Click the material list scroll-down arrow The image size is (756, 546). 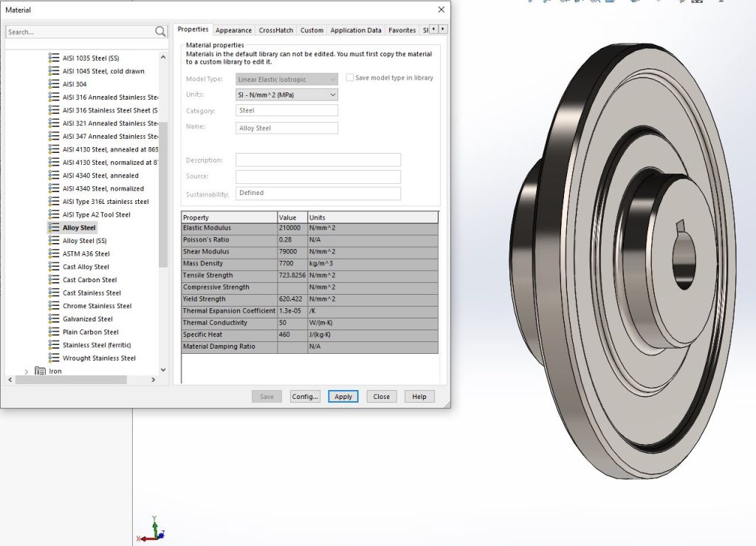163,370
